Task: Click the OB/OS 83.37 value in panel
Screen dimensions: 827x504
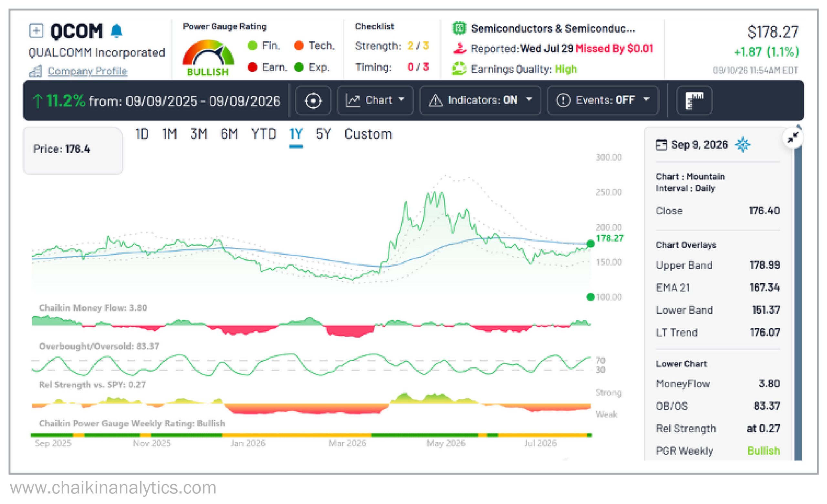Action: coord(767,406)
